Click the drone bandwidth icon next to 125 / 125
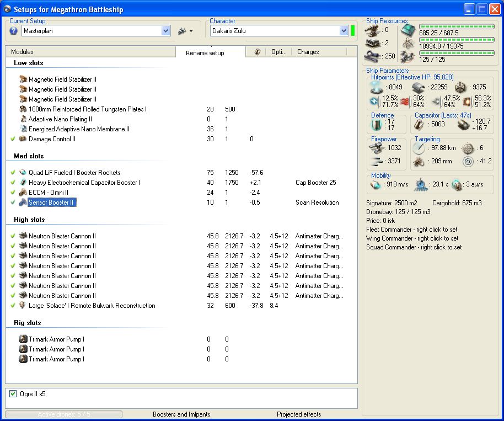This screenshot has width=504, height=421. pos(408,56)
